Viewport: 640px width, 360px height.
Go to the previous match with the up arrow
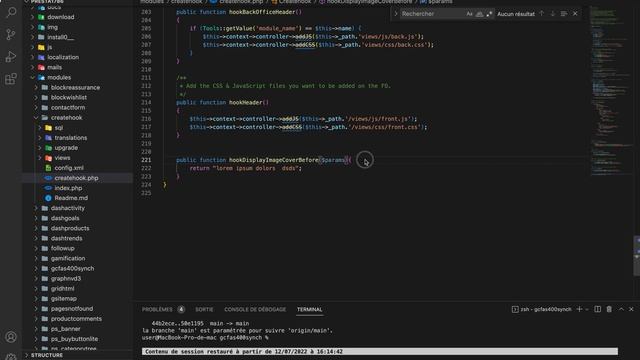click(542, 13)
